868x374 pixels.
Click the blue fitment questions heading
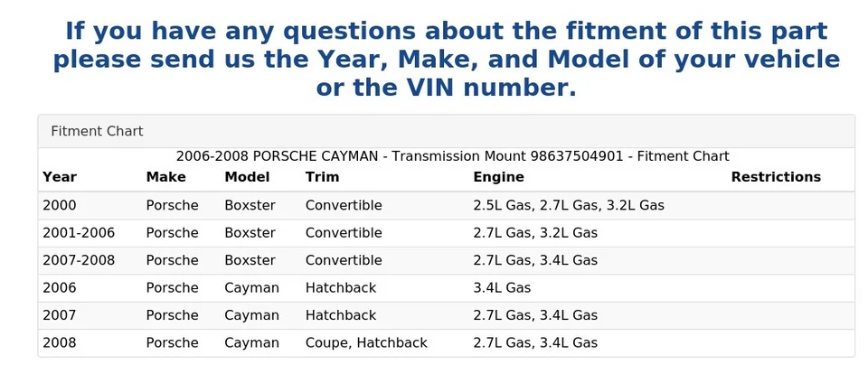[446, 60]
